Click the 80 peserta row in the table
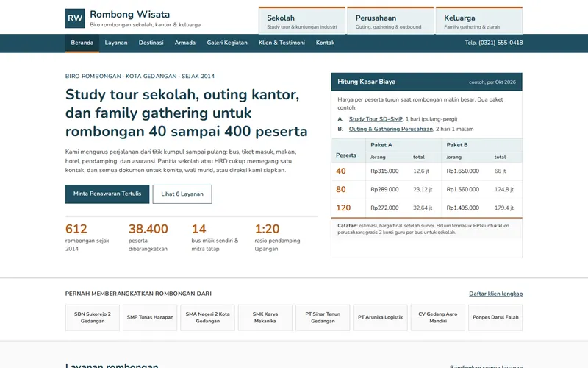The width and height of the screenshot is (588, 368). point(427,190)
